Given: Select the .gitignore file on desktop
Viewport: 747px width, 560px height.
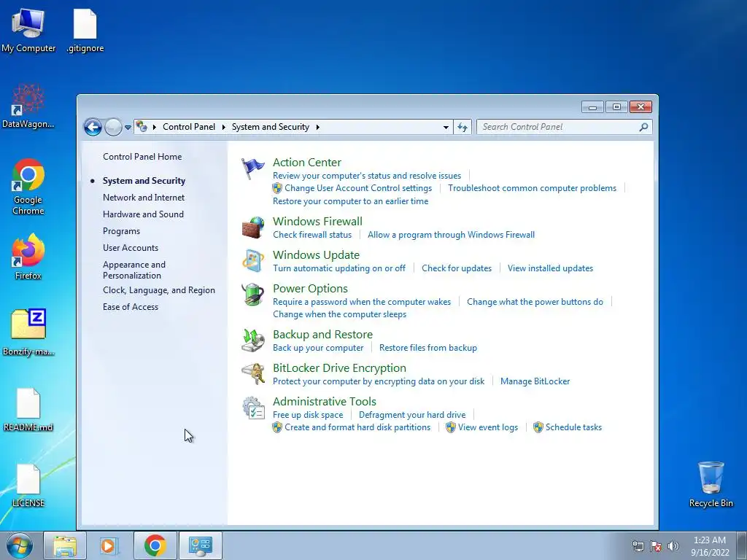Looking at the screenshot, I should click(85, 31).
